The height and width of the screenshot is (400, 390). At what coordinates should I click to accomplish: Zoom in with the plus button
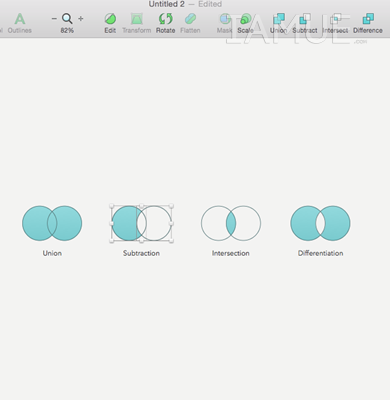tap(81, 19)
